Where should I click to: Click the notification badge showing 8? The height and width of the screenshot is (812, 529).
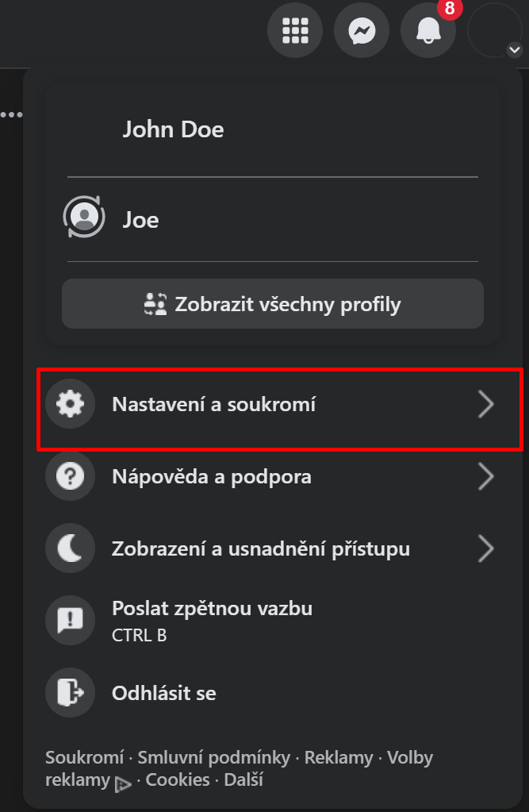(450, 10)
